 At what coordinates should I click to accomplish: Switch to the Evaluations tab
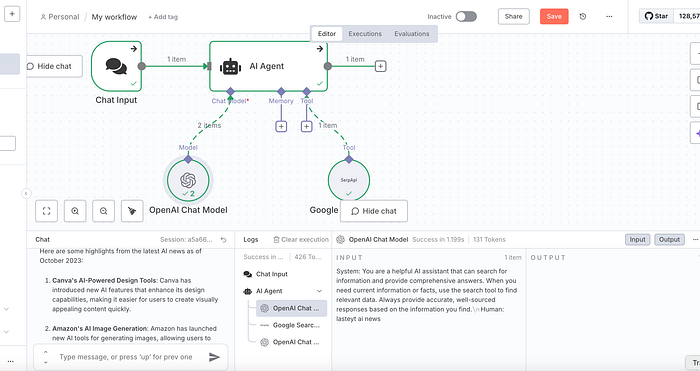pyautogui.click(x=412, y=34)
